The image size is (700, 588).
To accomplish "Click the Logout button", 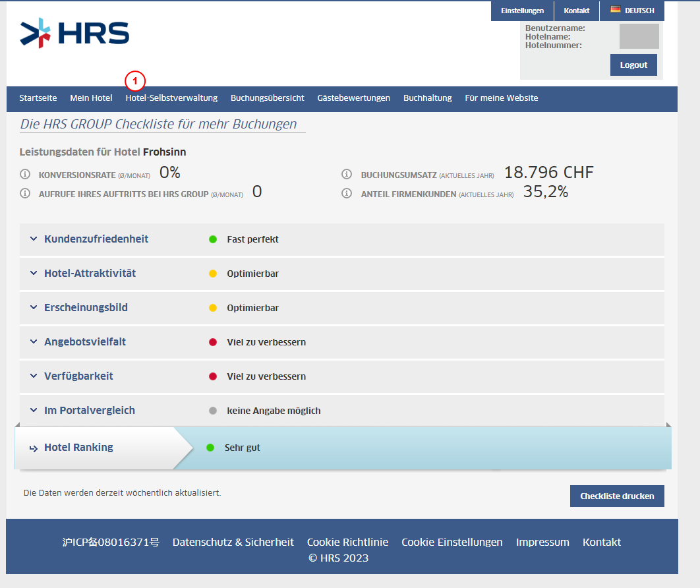I will pyautogui.click(x=633, y=65).
